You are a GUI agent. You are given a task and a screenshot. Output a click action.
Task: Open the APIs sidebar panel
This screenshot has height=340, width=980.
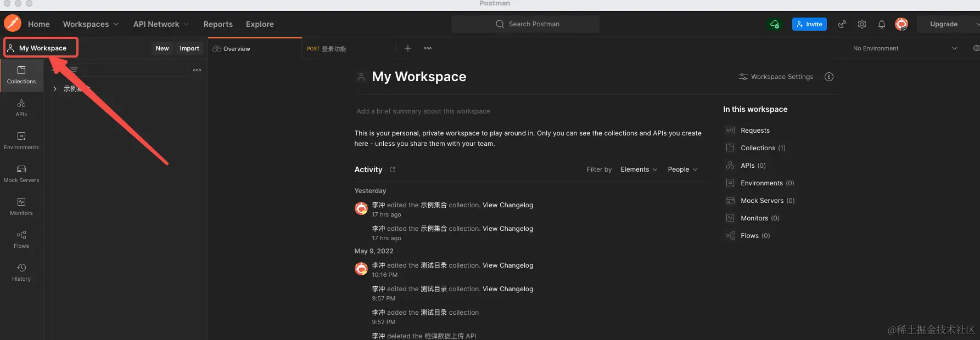pos(21,108)
